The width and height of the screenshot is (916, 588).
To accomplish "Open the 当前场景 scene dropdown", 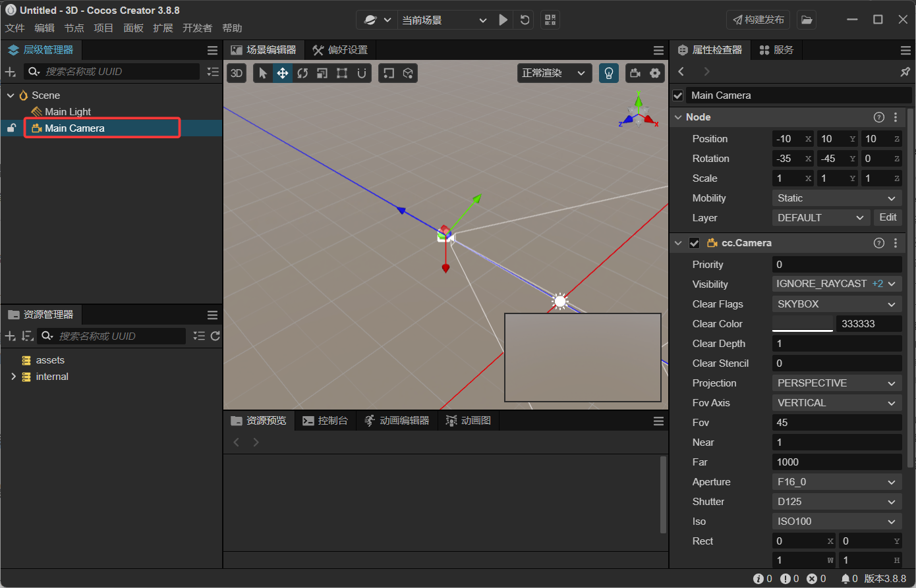I will pyautogui.click(x=445, y=20).
